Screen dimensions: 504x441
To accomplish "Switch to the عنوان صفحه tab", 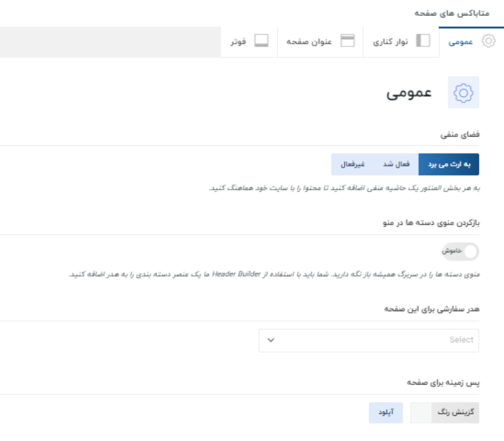I will tap(320, 42).
